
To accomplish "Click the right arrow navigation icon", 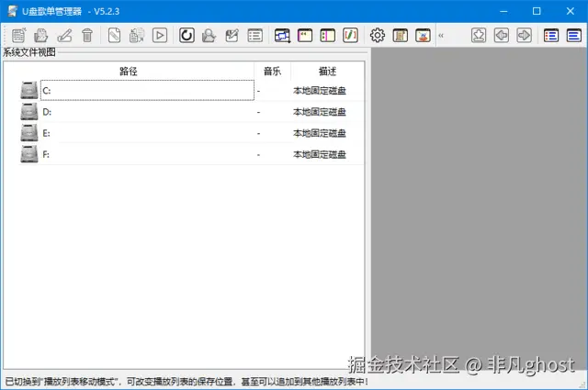I will coord(524,36).
